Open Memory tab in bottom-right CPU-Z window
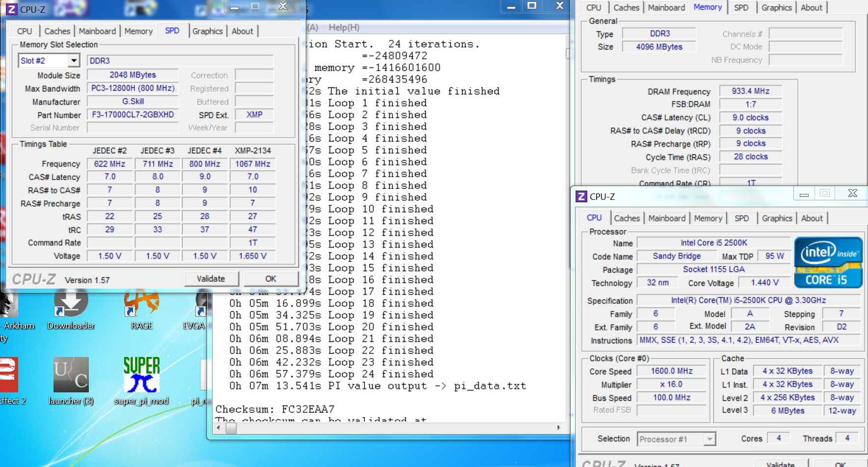 click(708, 218)
